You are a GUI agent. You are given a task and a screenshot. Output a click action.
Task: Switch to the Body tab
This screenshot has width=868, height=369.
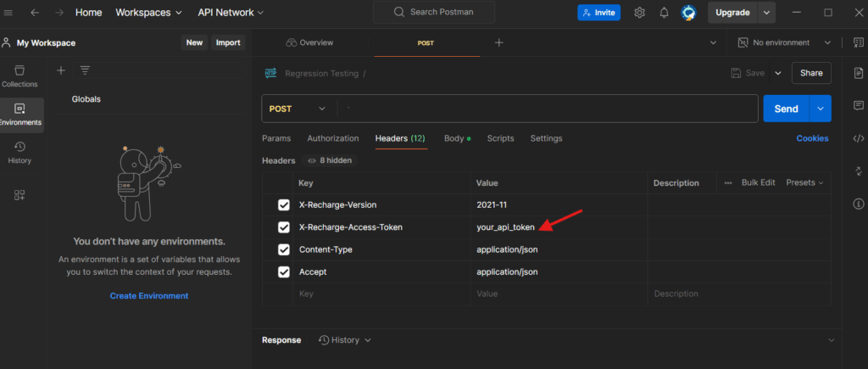(x=457, y=138)
